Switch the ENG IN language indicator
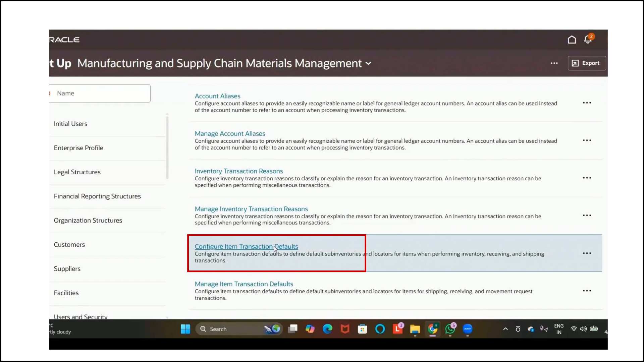Screen dimensions: 644x362 point(559,329)
